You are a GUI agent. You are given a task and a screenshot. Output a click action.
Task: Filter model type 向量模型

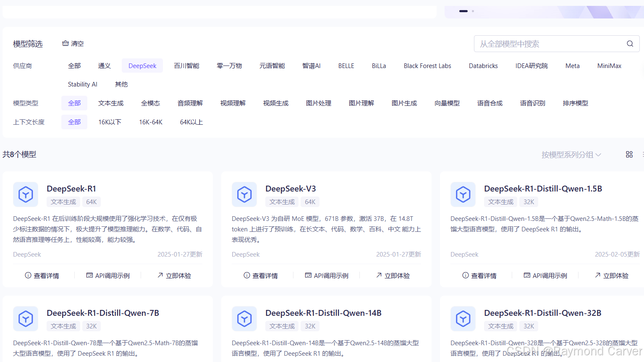[447, 103]
